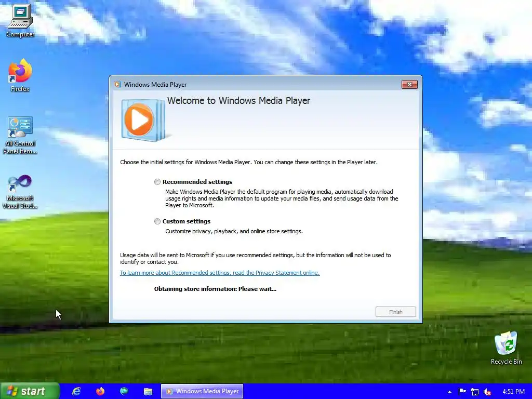Click the muted volume tray icon
The image size is (532, 399).
(x=487, y=392)
